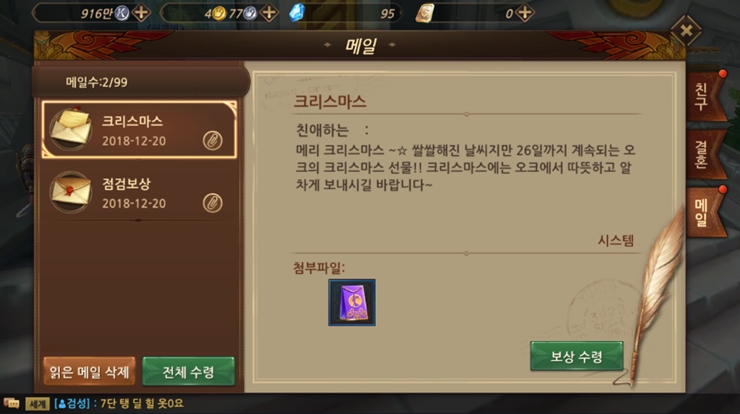This screenshot has width=740, height=414.
Task: Click the plus icon beside 916만 currency
Action: 141,13
